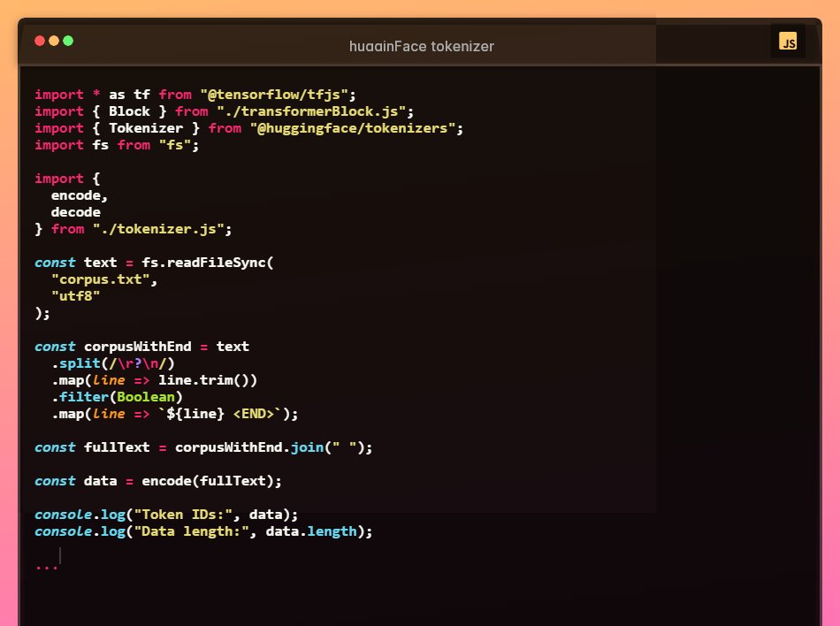Screen dimensions: 840x626
Task: Select the window title 'huggingFace tokenizer'
Action: (422, 47)
